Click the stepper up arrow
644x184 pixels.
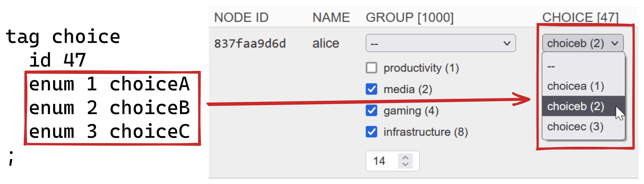(x=405, y=157)
